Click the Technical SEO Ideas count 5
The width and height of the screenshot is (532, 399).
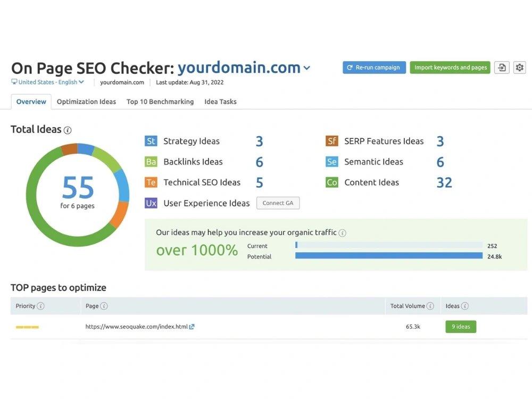click(259, 183)
